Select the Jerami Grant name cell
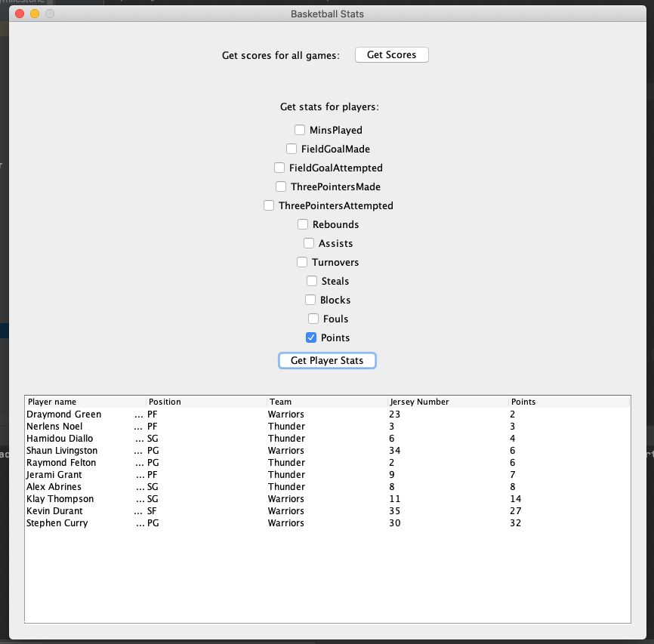654x644 pixels. click(x=85, y=475)
